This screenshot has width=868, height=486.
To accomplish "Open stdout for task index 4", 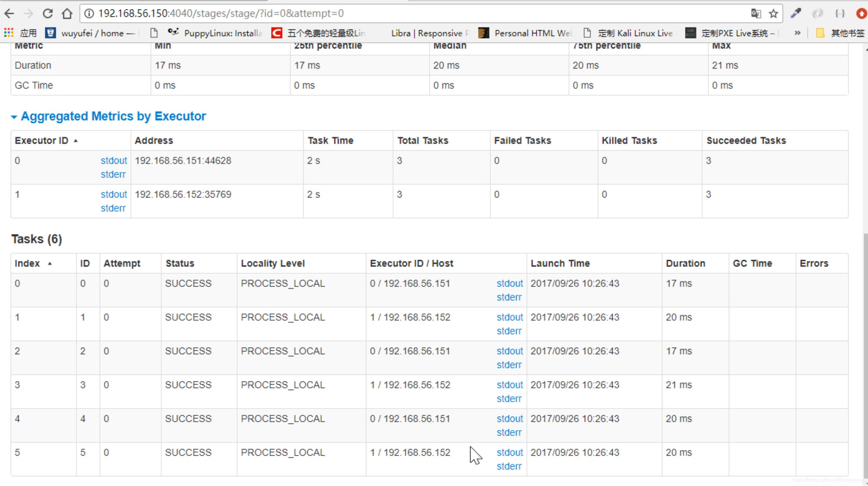I will [510, 419].
